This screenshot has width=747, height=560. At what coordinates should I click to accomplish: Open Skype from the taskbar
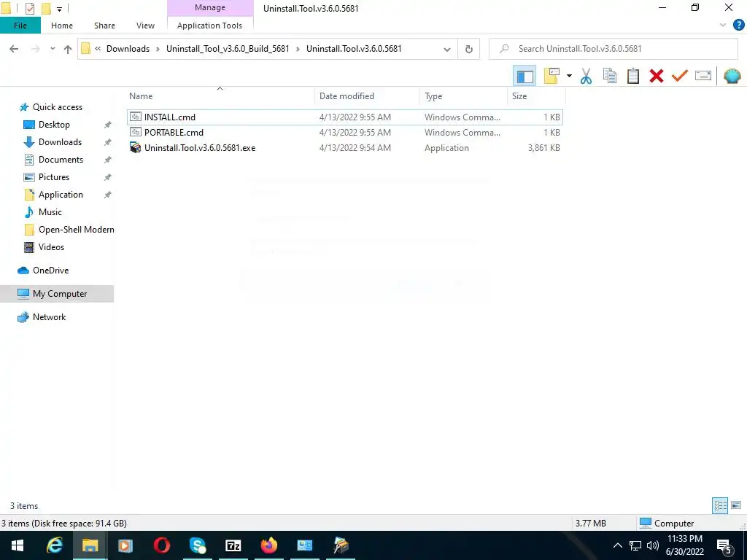point(198,545)
